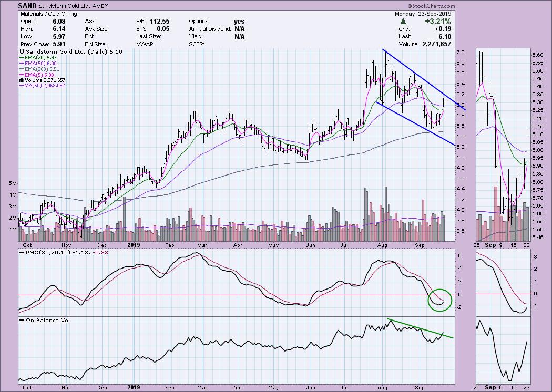Click the +3.21% percent change value

pyautogui.click(x=438, y=22)
